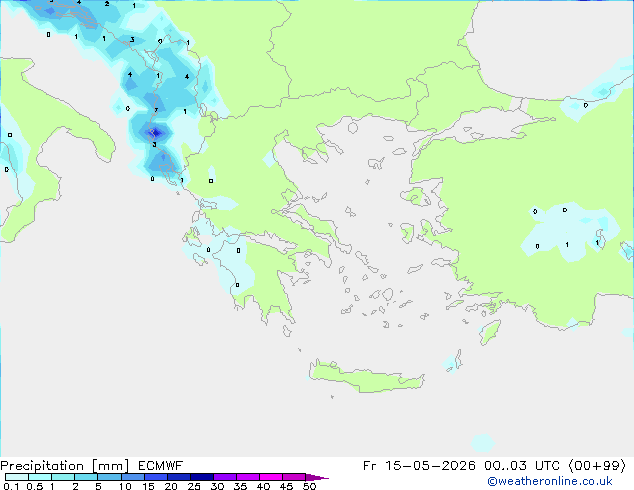Viewport: 634px width, 490px height.
Task: Click the '00..03 UTC' time range text
Action: click(x=522, y=466)
